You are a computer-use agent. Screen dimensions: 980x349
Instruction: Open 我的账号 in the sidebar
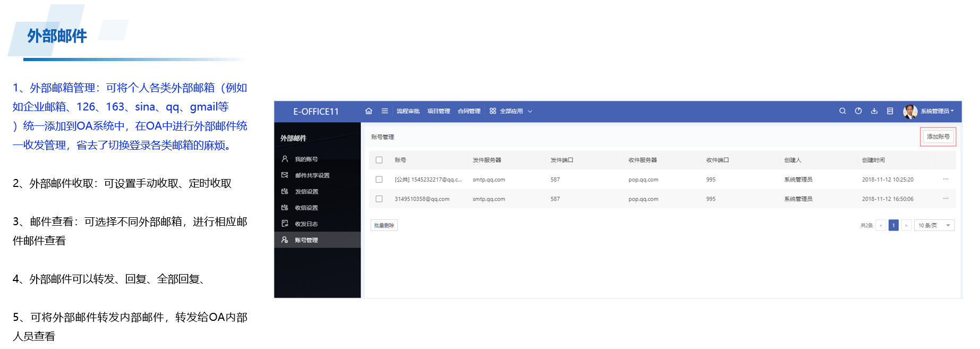pos(317,159)
